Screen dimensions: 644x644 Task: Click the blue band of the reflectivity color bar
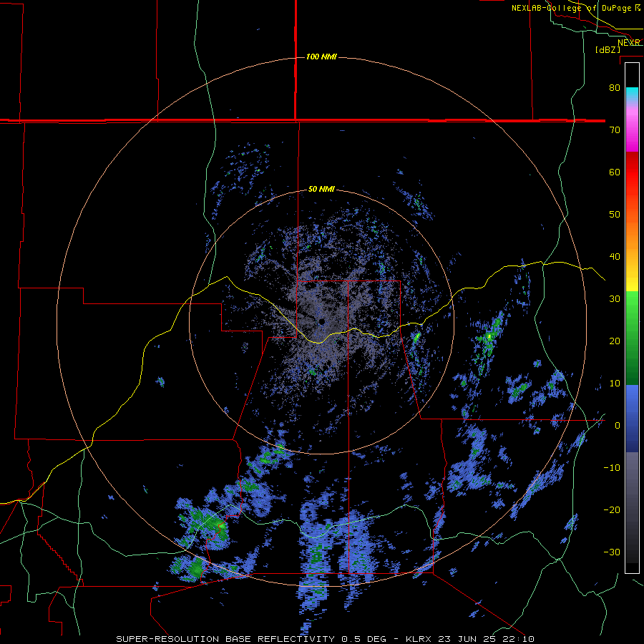point(632,418)
